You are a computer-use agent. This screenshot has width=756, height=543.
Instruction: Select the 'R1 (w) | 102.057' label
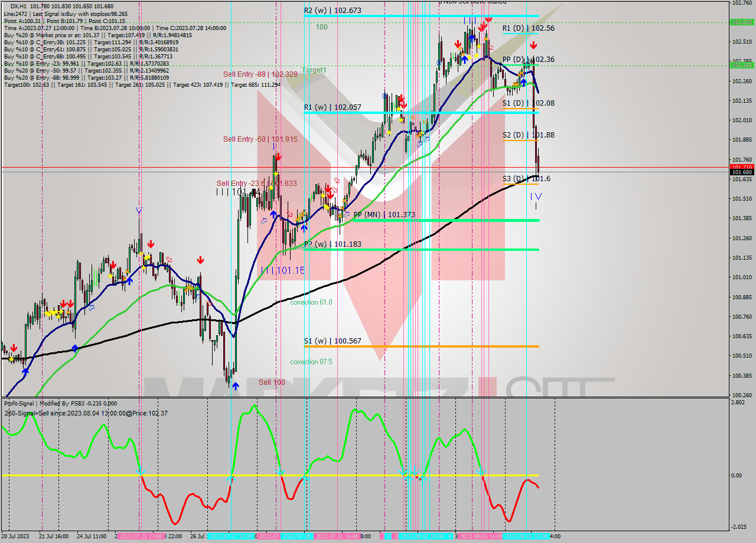pos(333,107)
